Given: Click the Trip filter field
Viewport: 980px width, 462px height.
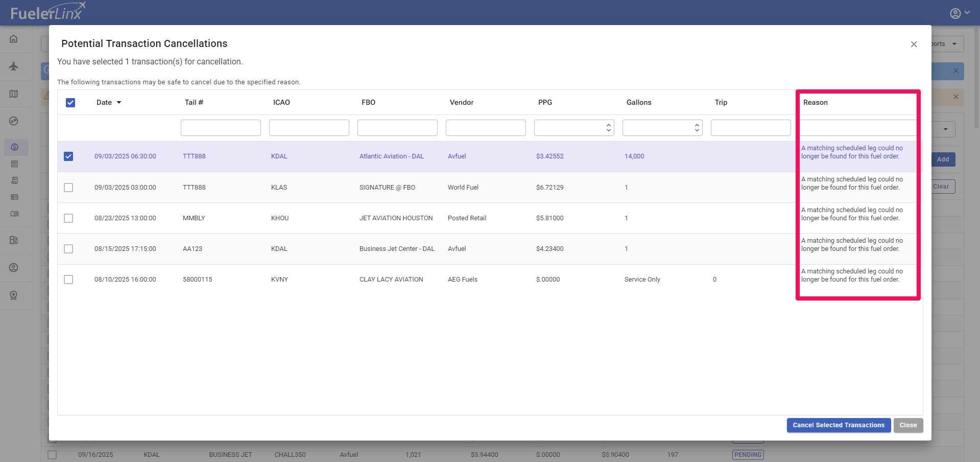Looking at the screenshot, I should pyautogui.click(x=751, y=128).
